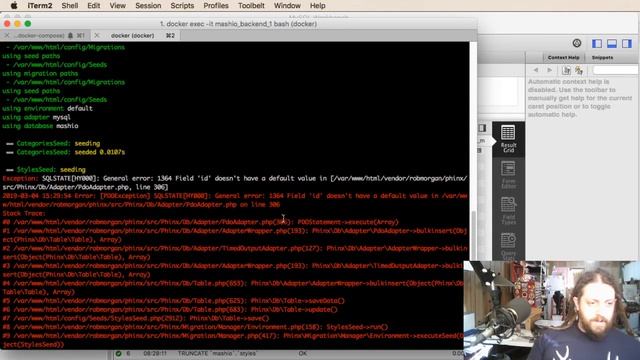Open the Snippets tab
The height and width of the screenshot is (360, 640).
coord(602,58)
